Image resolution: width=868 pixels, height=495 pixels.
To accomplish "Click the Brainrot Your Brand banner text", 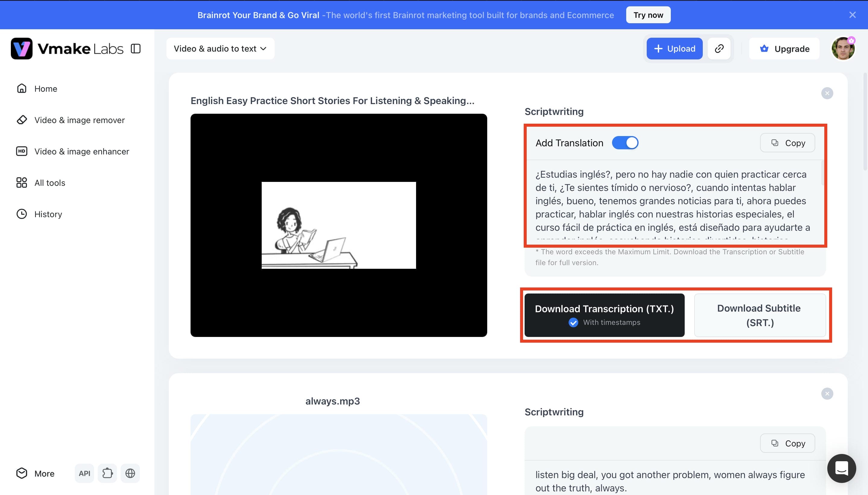I will (x=258, y=15).
